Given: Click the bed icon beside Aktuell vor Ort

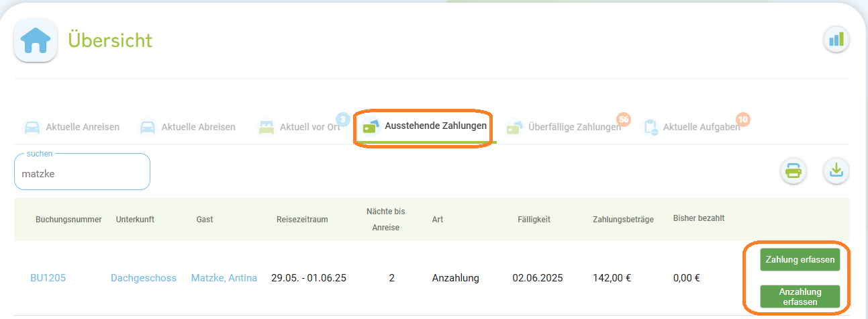Looking at the screenshot, I should coord(267,127).
